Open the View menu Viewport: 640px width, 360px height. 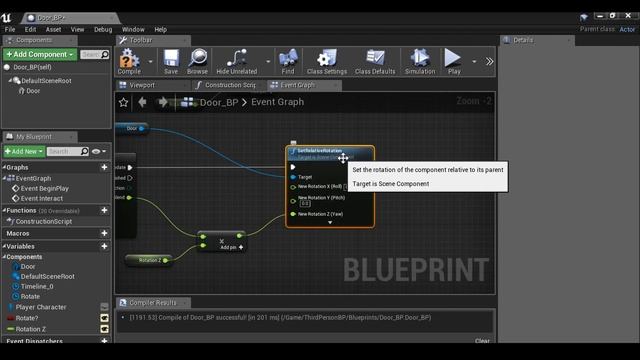(x=77, y=29)
